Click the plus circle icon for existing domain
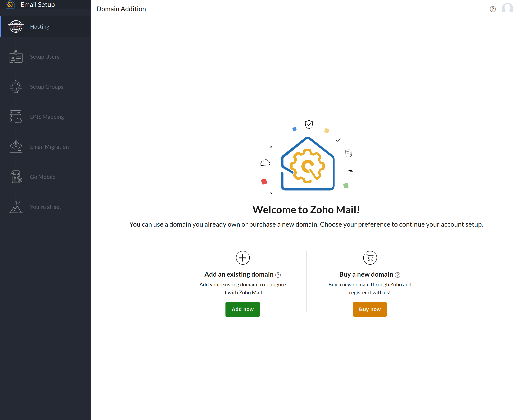Screen dimensions: 522x420 [243, 258]
